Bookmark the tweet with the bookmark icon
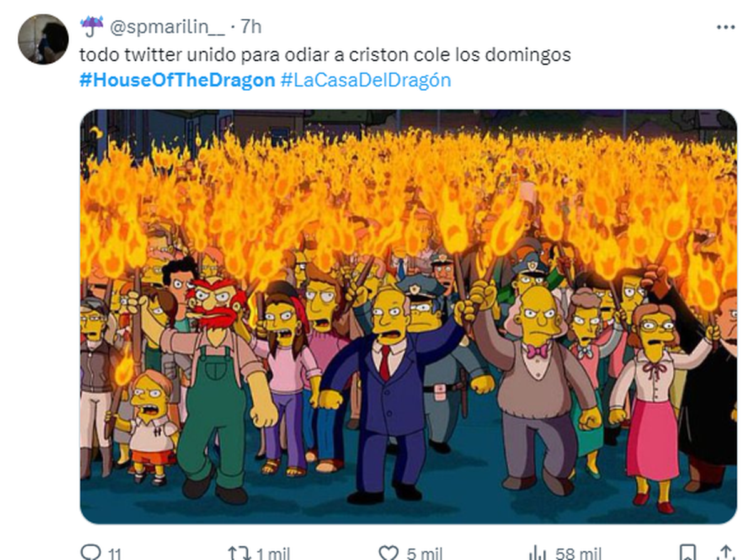Image resolution: width=751 pixels, height=560 pixels. [x=687, y=552]
